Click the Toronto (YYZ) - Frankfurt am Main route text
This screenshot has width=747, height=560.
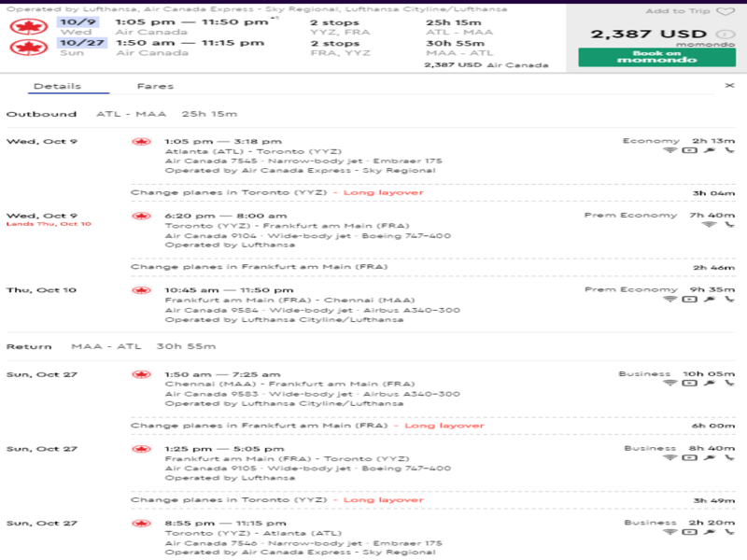tap(288, 226)
